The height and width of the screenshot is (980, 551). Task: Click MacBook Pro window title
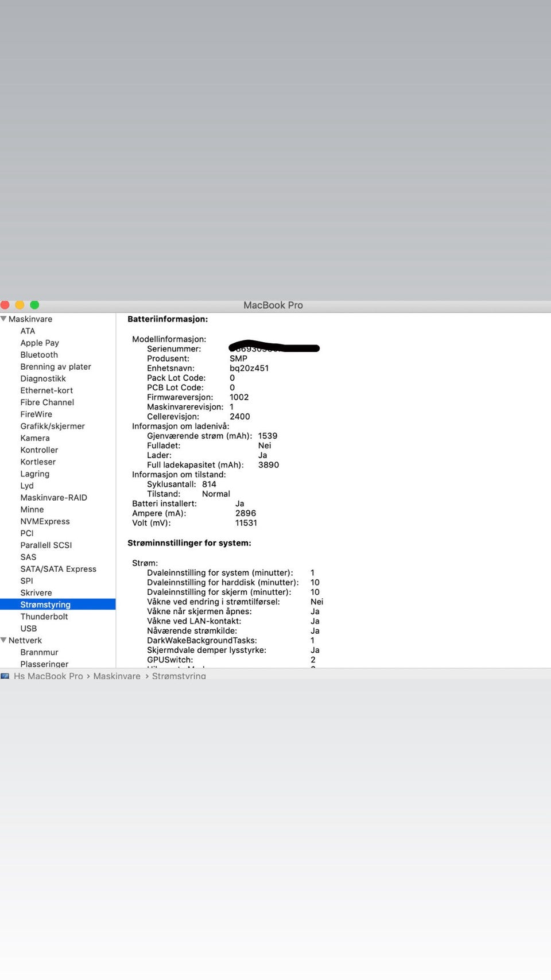pos(273,305)
